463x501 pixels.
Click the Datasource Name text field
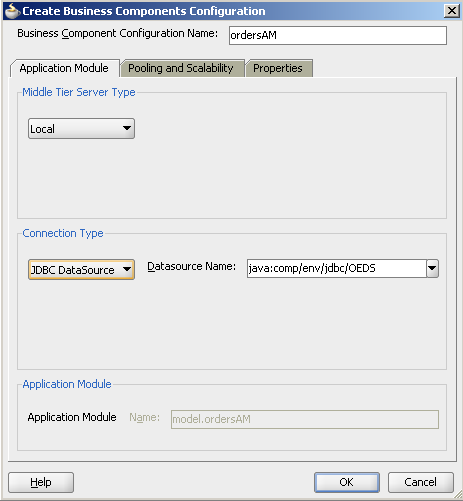[x=336, y=268]
